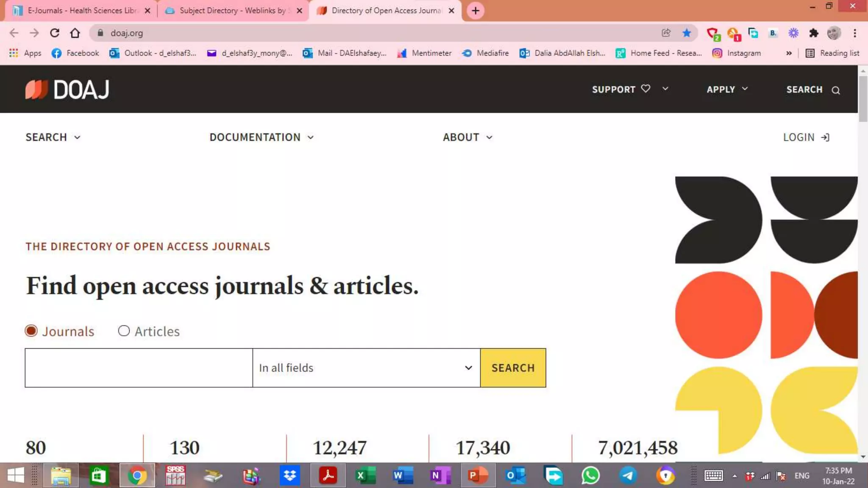
Task: Click the journal search text field
Action: coord(139,368)
